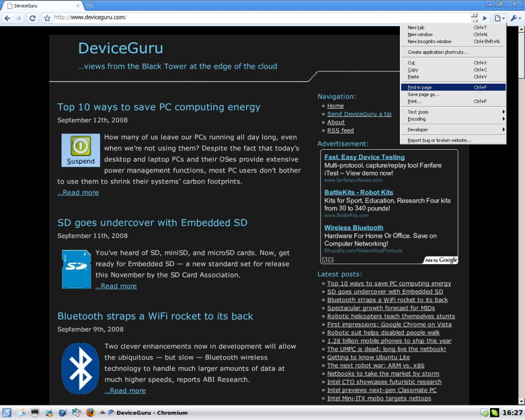This screenshot has width=525, height=420.
Task: Open the DeviceGuru site title link
Action: coord(120,48)
